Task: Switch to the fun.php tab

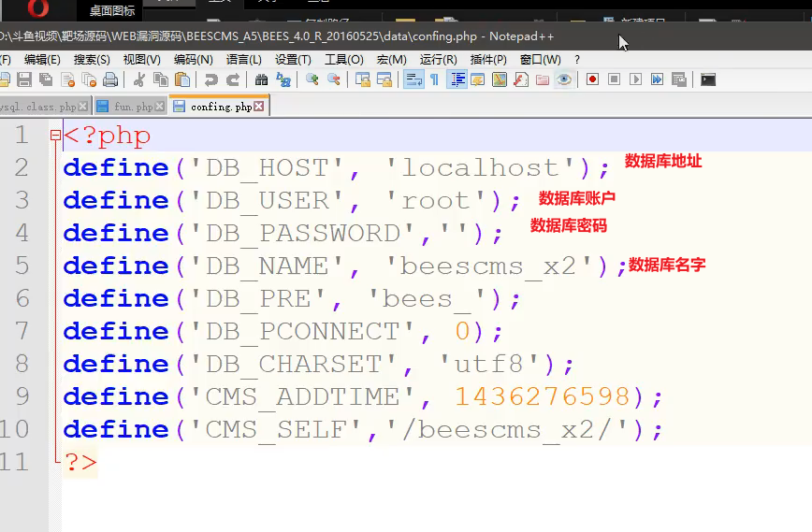Action: [132, 107]
